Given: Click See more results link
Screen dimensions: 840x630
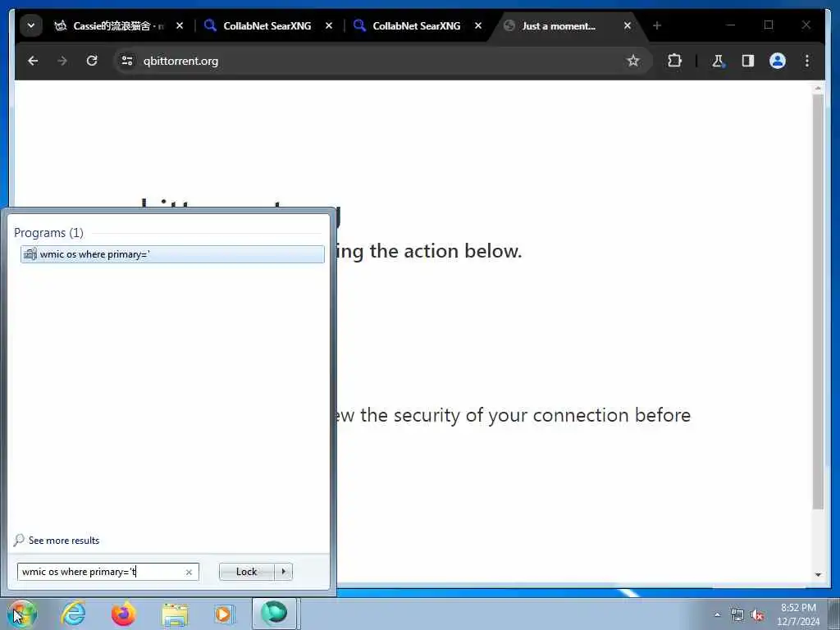Looking at the screenshot, I should pos(64,541).
